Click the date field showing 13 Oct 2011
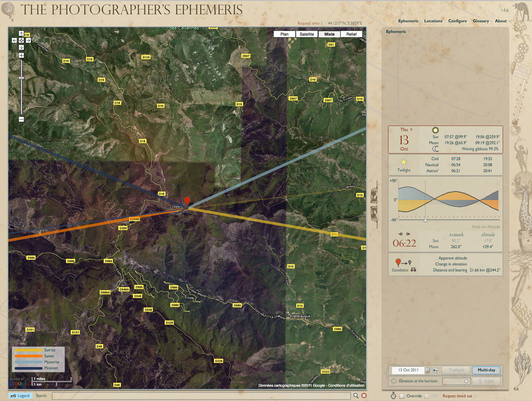The height and width of the screenshot is (401, 532). (408, 370)
